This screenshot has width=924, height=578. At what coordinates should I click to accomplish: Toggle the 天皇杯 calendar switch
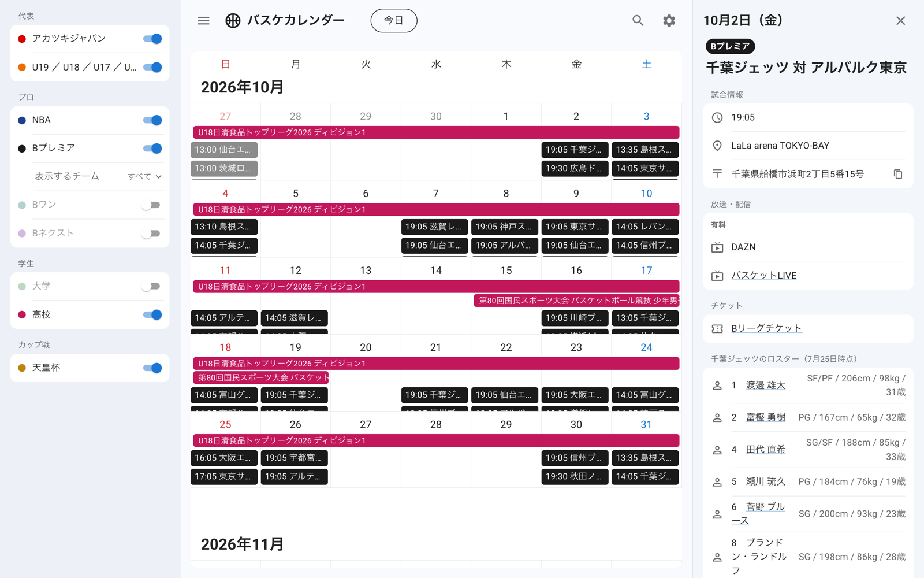pyautogui.click(x=152, y=368)
